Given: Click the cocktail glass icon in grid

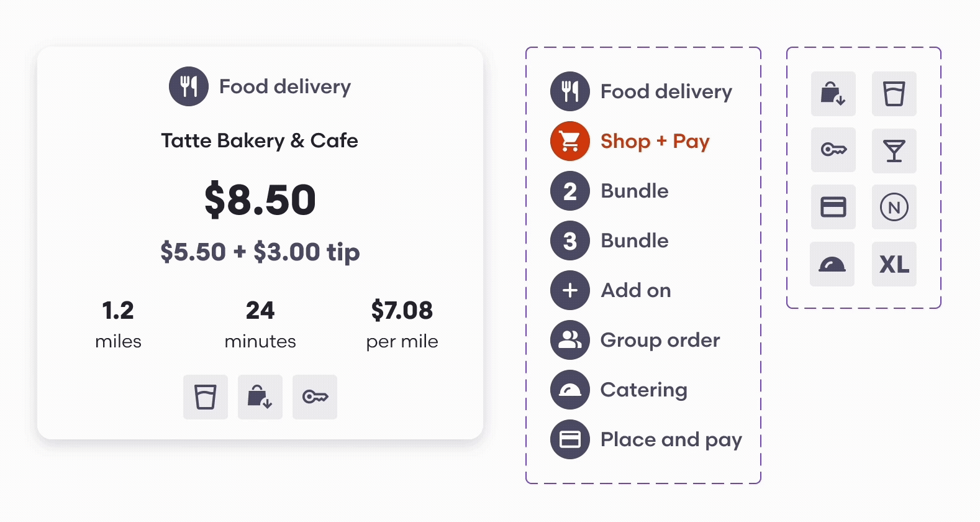Looking at the screenshot, I should (894, 150).
